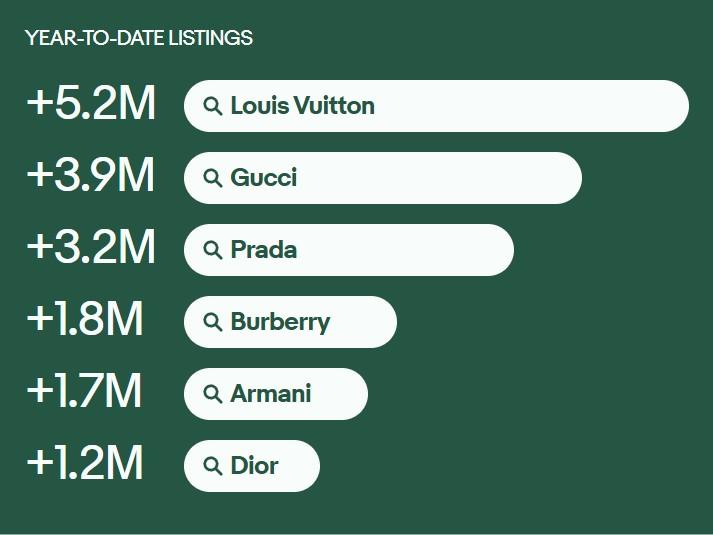This screenshot has height=535, width=713.
Task: Click the +1.2M listings figure
Action: coord(85,464)
